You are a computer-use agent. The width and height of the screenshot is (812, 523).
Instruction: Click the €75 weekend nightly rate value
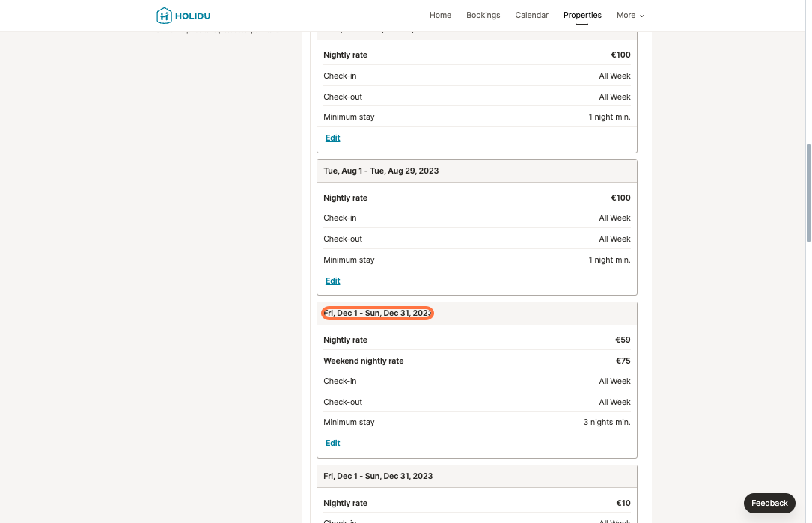tap(623, 361)
